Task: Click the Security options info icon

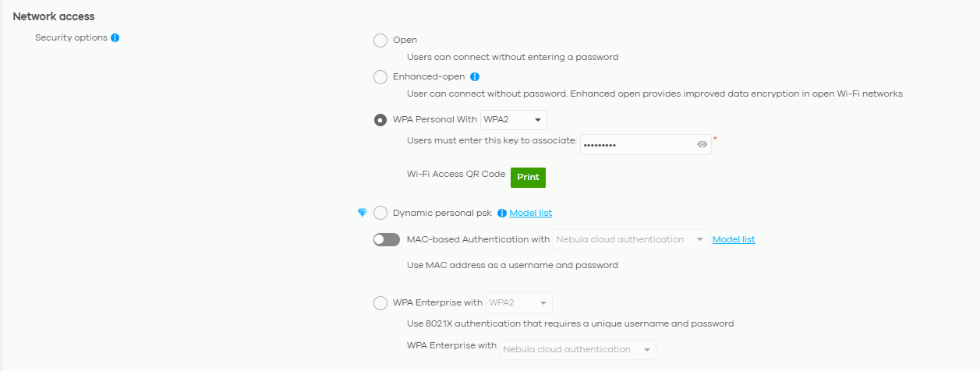Action: click(x=115, y=37)
